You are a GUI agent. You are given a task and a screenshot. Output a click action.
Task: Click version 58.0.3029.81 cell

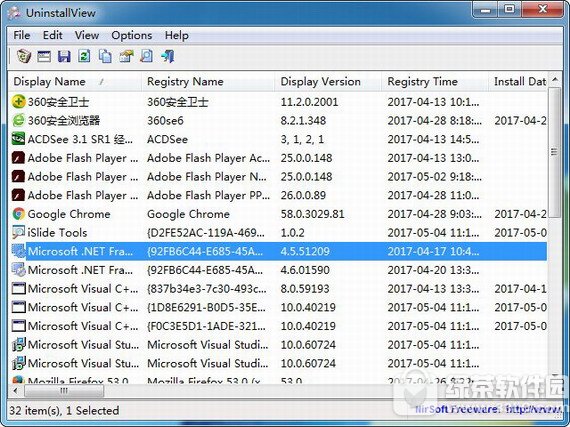pyautogui.click(x=312, y=214)
